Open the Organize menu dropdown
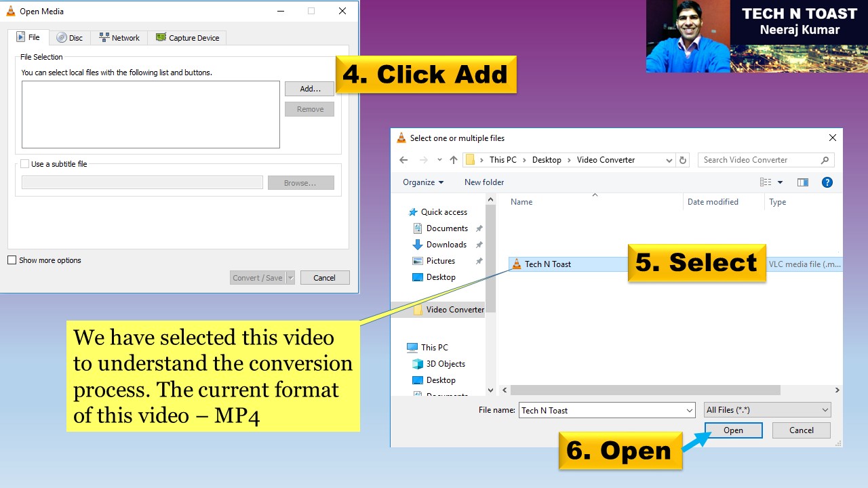The height and width of the screenshot is (488, 868). pyautogui.click(x=423, y=182)
